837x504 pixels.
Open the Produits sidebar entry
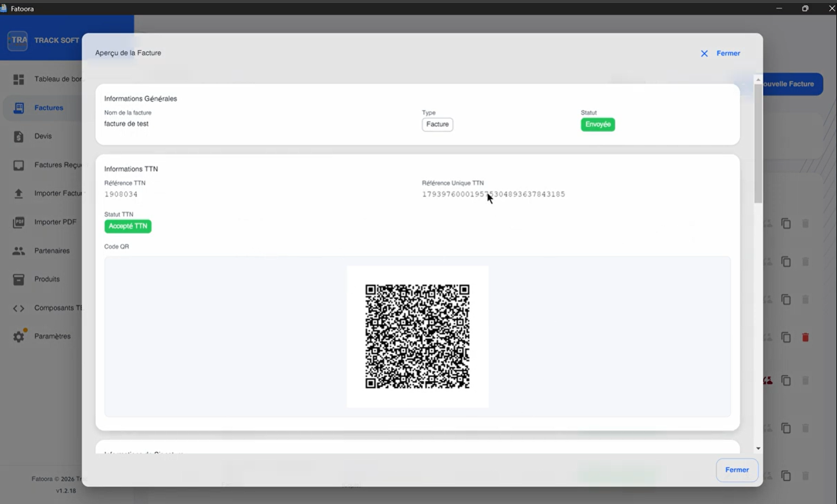(47, 279)
